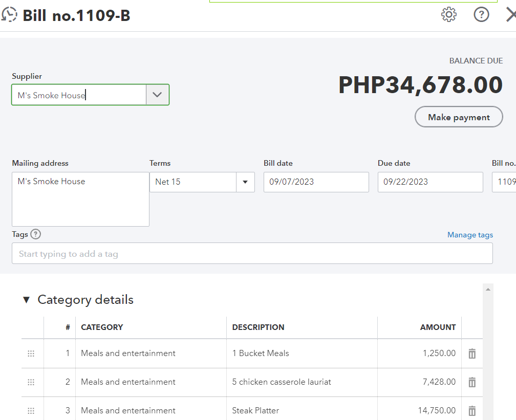Click the Make payment button
This screenshot has height=420, width=516.
(x=459, y=117)
